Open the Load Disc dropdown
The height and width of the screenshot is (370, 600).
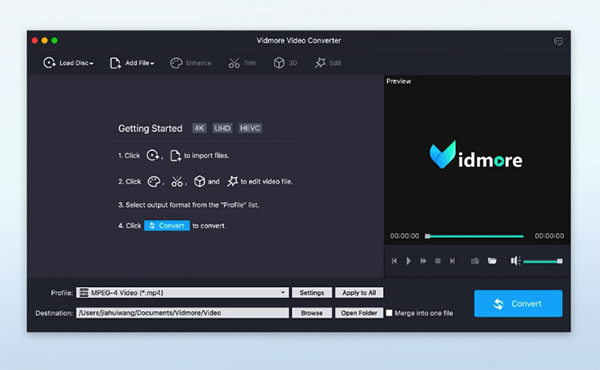click(x=68, y=63)
